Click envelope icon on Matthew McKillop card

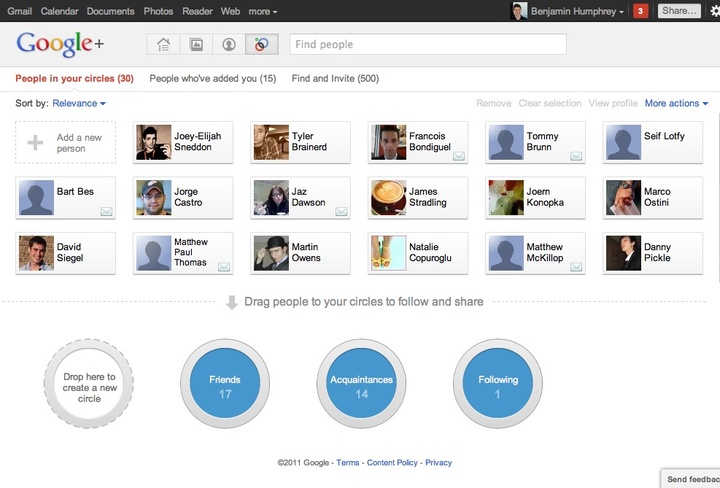tap(576, 267)
